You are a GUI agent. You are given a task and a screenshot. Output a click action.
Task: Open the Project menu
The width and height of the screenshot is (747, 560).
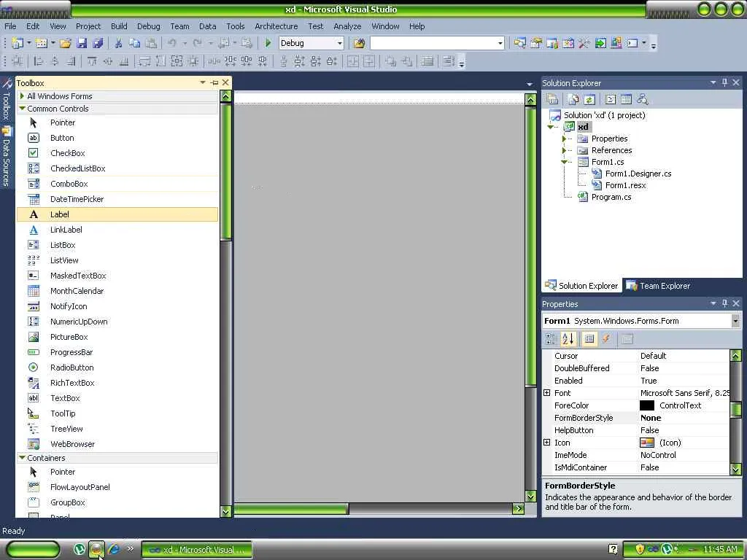[88, 26]
